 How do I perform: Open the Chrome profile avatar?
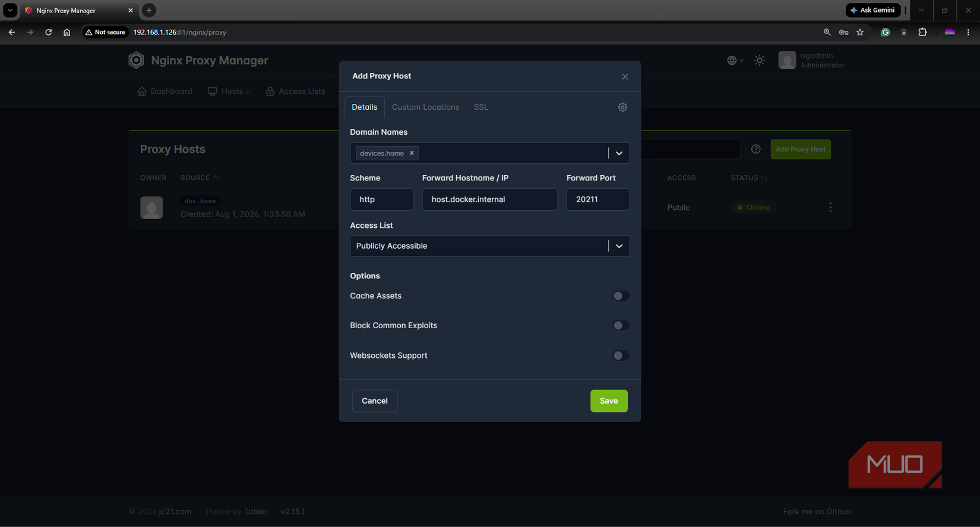point(950,32)
